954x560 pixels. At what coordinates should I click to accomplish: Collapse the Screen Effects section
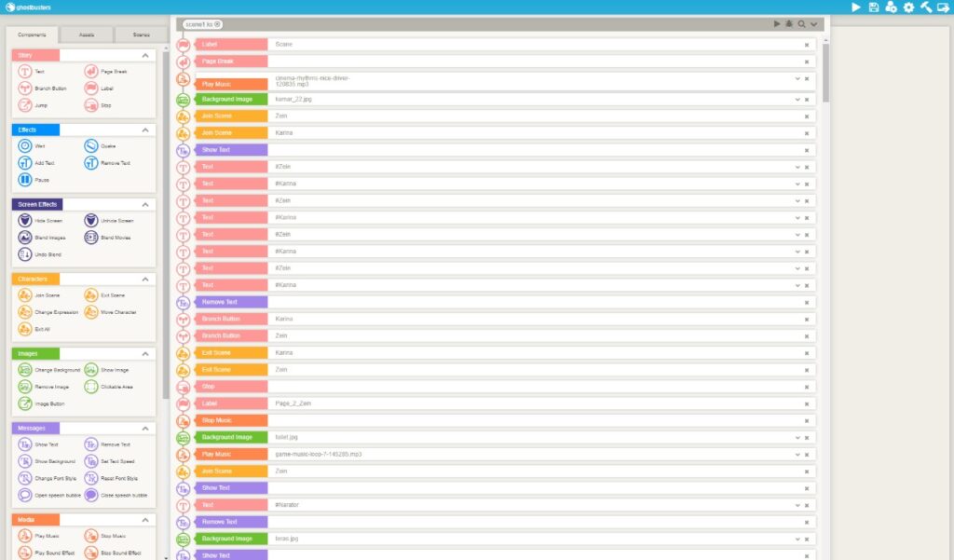point(145,204)
